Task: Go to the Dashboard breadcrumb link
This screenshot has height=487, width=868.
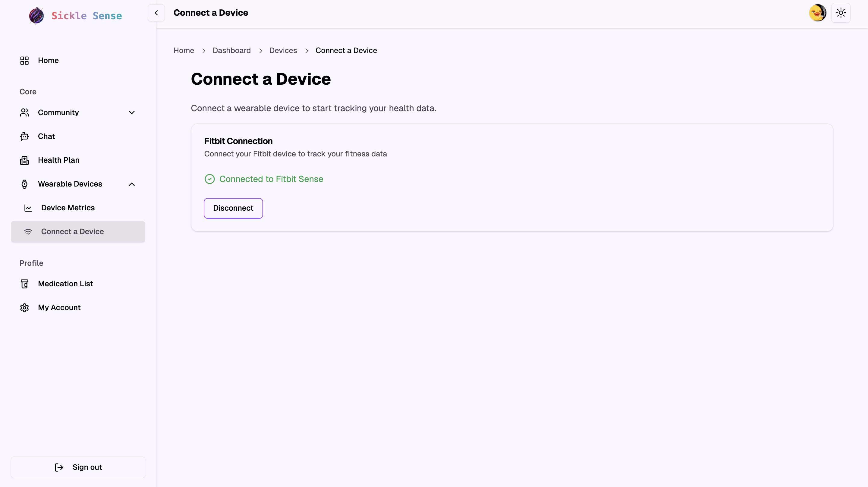Action: 231,51
